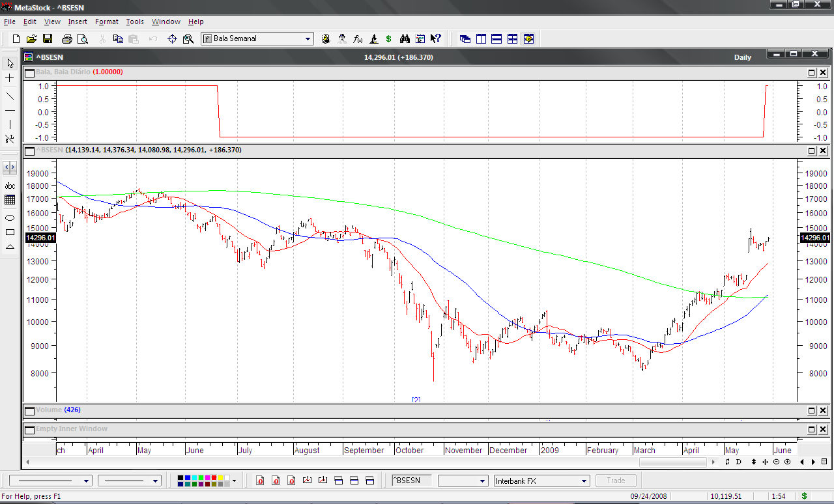The image size is (834, 504).
Task: Maximize the ^BSESN price inner window
Action: [812, 150]
